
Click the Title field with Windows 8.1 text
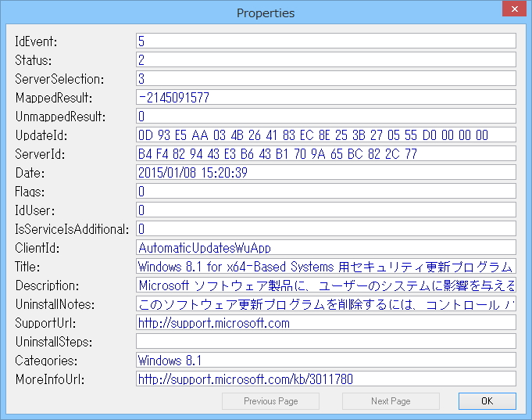click(326, 267)
